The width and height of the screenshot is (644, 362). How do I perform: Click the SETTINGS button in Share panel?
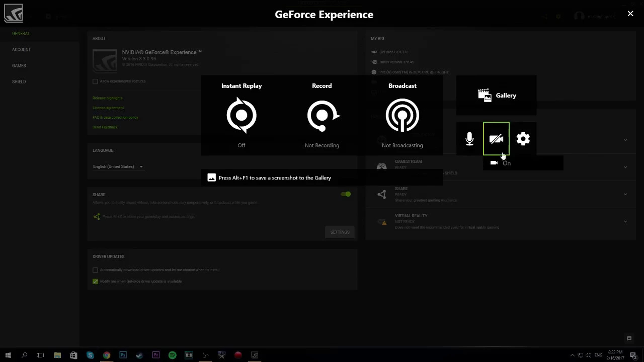point(340,232)
